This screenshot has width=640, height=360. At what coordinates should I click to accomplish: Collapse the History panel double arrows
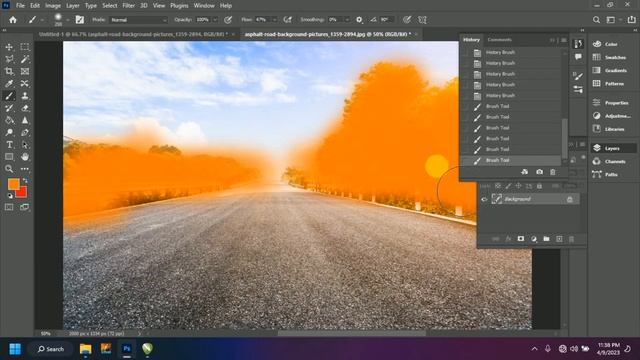552,40
